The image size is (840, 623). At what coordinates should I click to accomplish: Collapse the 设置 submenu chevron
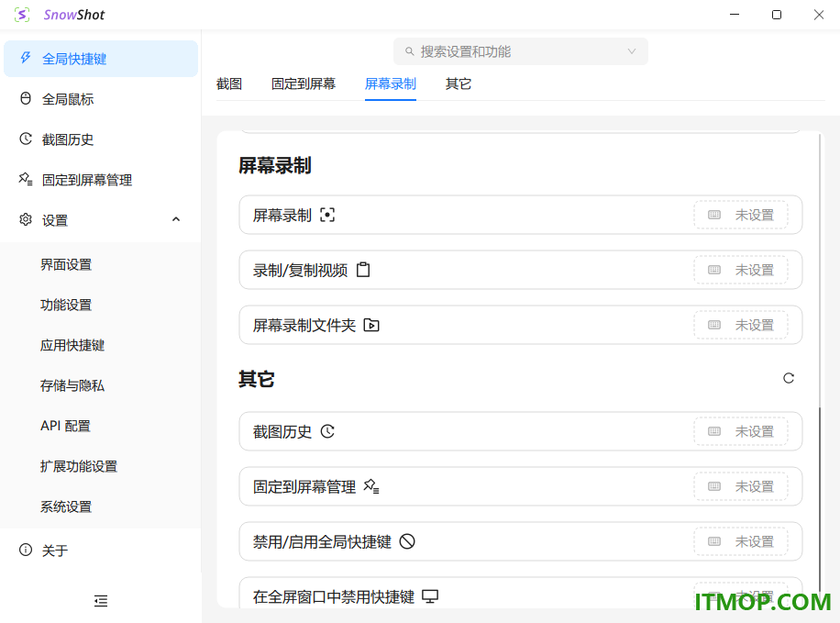click(x=176, y=219)
